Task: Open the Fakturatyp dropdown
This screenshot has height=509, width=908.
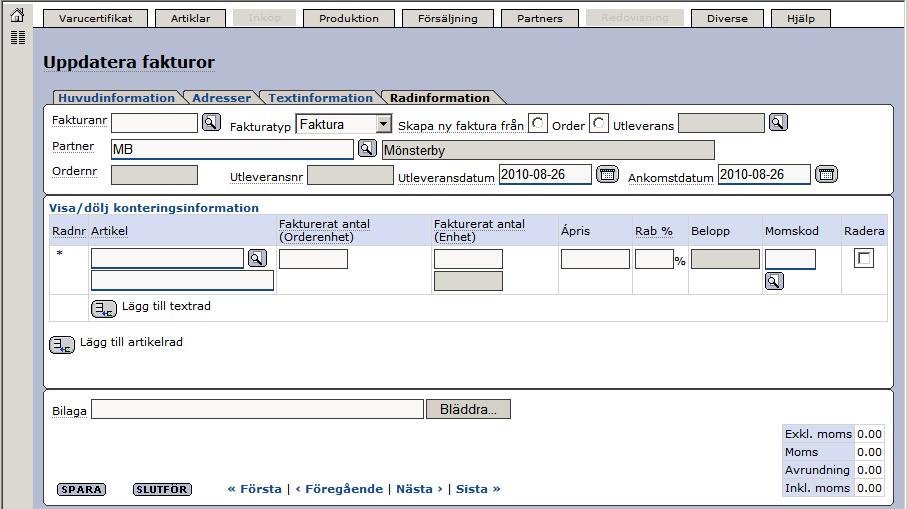Action: 344,124
